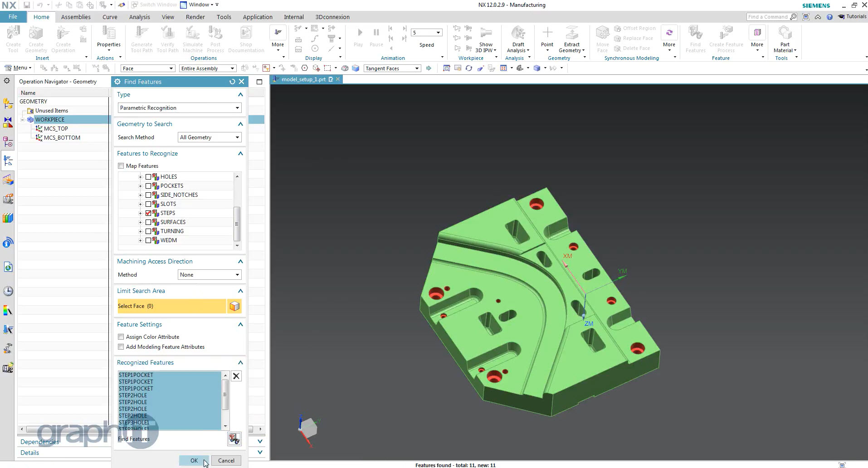Open the File menu

[x=13, y=17]
